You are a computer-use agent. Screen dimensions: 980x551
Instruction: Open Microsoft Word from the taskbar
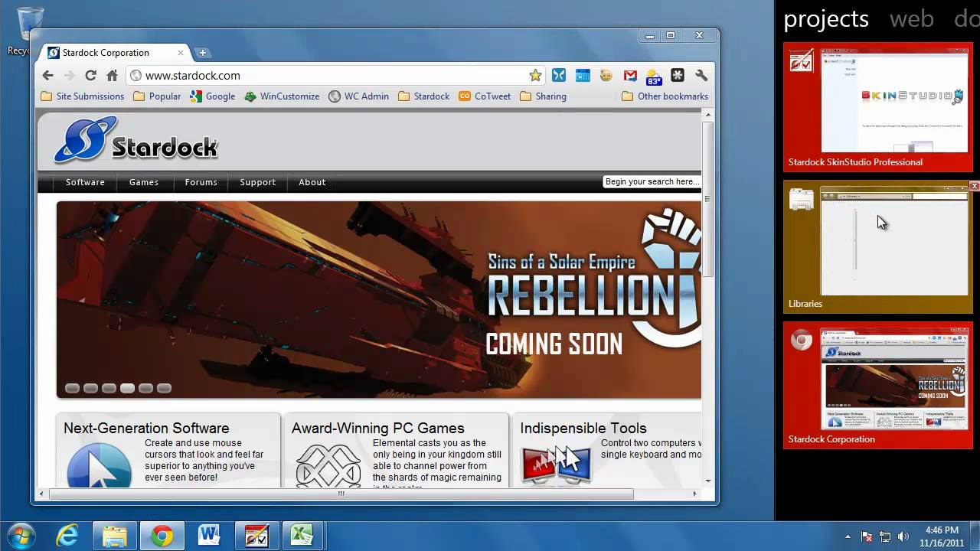[x=208, y=536]
